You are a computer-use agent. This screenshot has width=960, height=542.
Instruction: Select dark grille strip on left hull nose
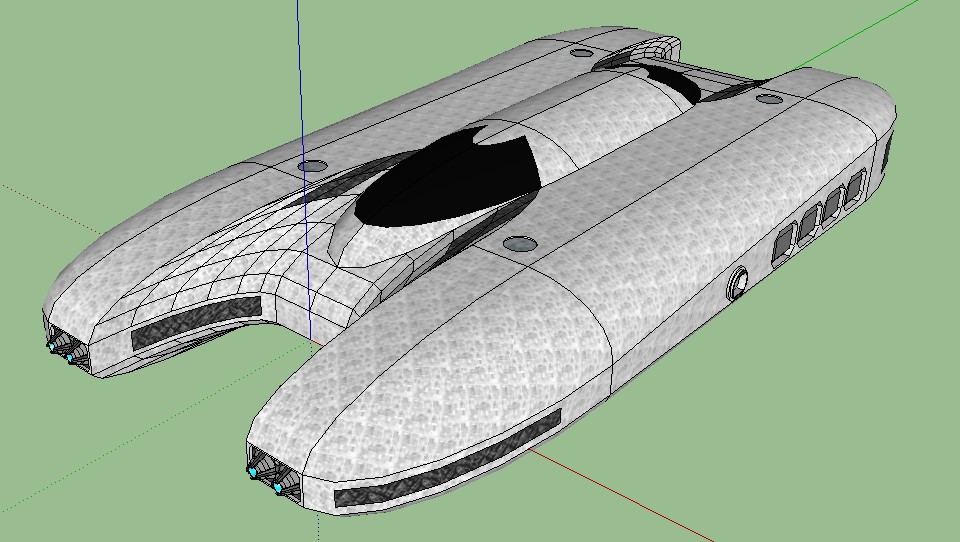(x=195, y=322)
